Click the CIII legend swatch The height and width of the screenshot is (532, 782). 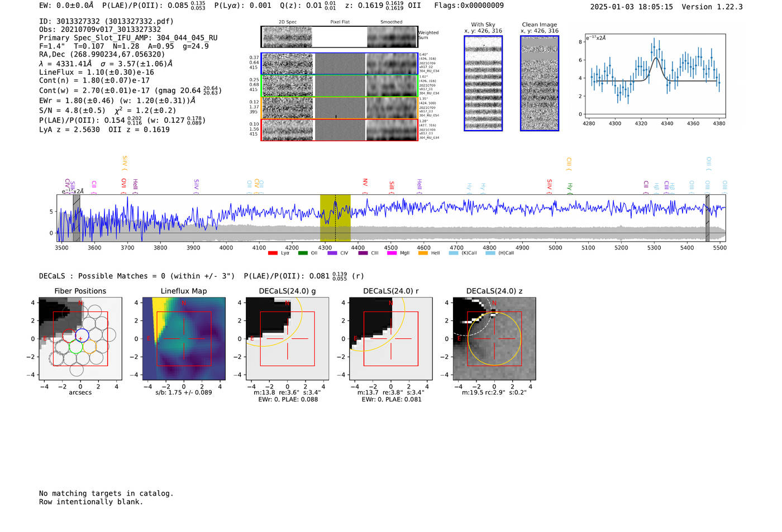click(363, 253)
